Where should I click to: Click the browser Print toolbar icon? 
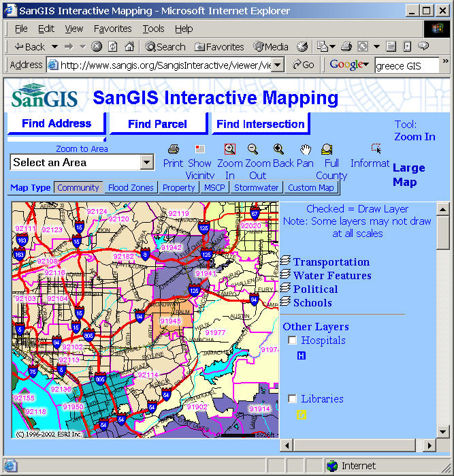[346, 46]
